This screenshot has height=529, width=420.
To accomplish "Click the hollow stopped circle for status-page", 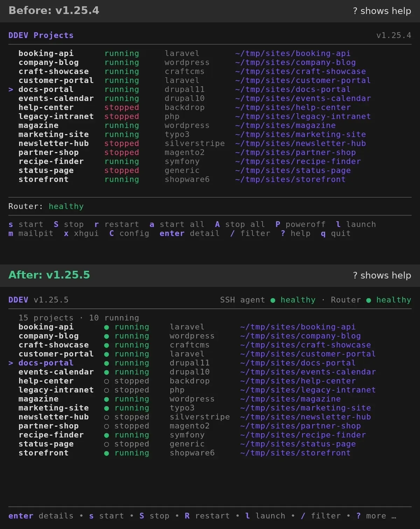I will pyautogui.click(x=106, y=444).
